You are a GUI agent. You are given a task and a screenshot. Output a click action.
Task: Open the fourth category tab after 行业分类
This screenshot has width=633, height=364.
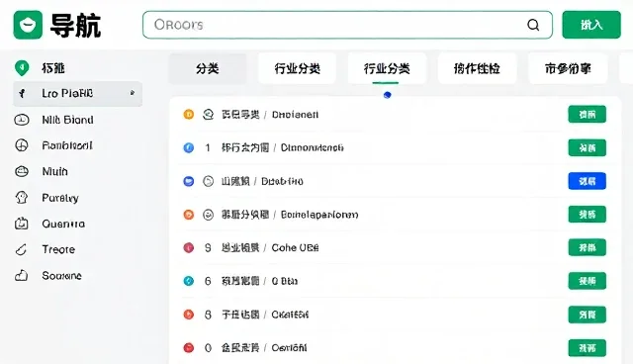pyautogui.click(x=477, y=68)
